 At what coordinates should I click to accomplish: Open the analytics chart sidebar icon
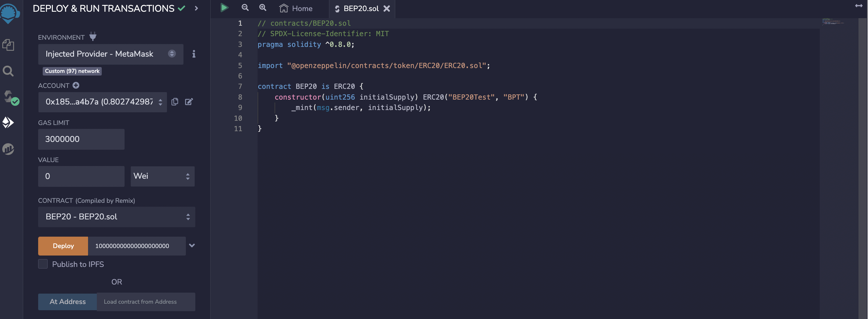point(8,149)
